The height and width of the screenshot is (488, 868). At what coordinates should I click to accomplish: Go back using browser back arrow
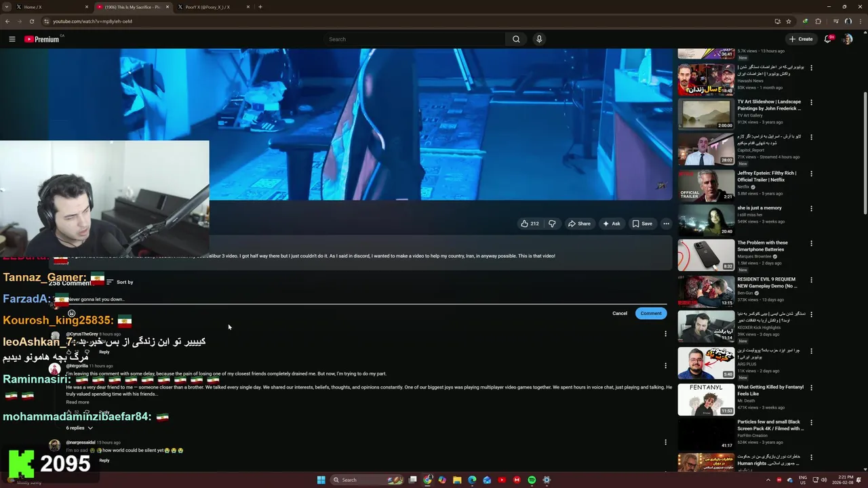pyautogui.click(x=7, y=21)
